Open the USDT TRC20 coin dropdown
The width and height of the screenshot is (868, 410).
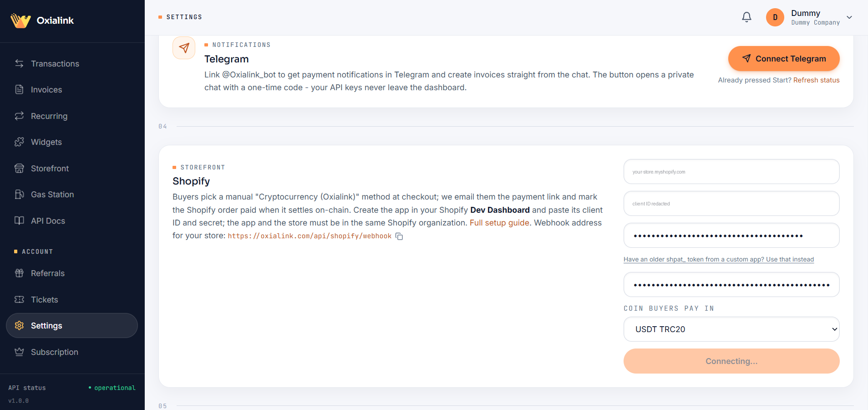(x=731, y=329)
